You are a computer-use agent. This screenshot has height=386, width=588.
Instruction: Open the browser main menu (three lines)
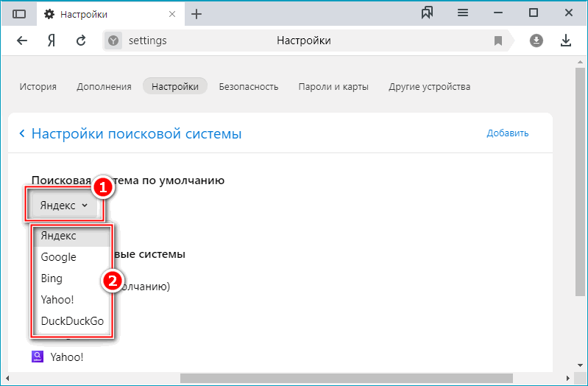463,13
